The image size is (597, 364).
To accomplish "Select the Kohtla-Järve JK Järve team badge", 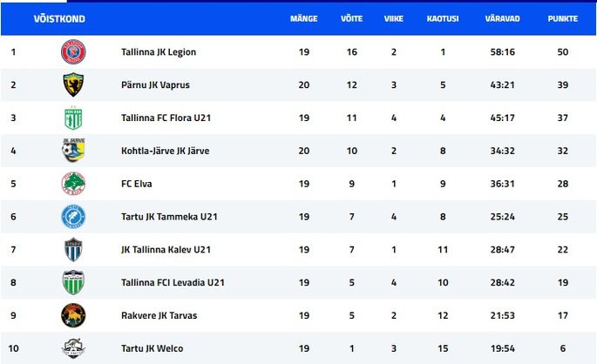I will pyautogui.click(x=73, y=151).
